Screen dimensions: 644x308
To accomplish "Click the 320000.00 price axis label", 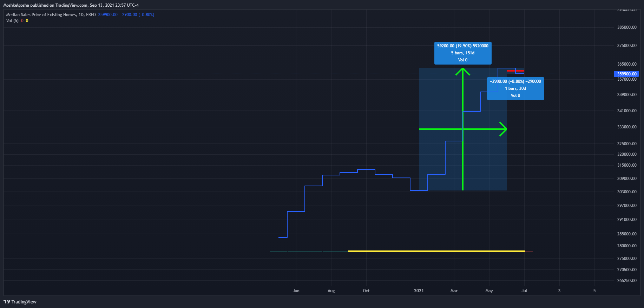I will (x=627, y=154).
